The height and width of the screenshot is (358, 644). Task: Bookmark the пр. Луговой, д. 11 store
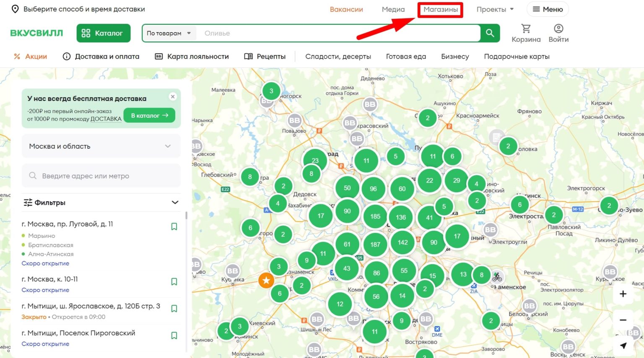coord(174,227)
